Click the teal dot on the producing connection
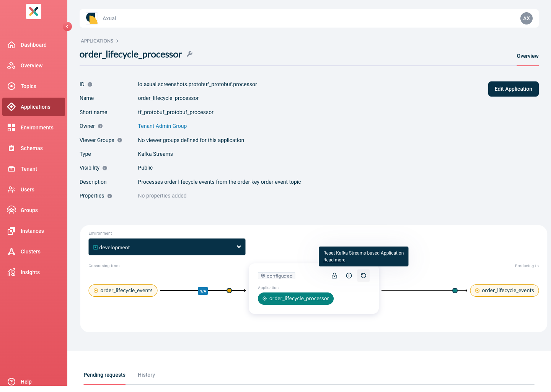The width and height of the screenshot is (551, 392). pyautogui.click(x=455, y=291)
